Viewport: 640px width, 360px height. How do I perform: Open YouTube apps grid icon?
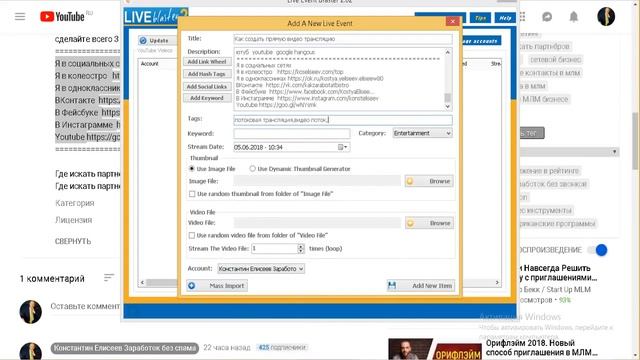(522, 17)
